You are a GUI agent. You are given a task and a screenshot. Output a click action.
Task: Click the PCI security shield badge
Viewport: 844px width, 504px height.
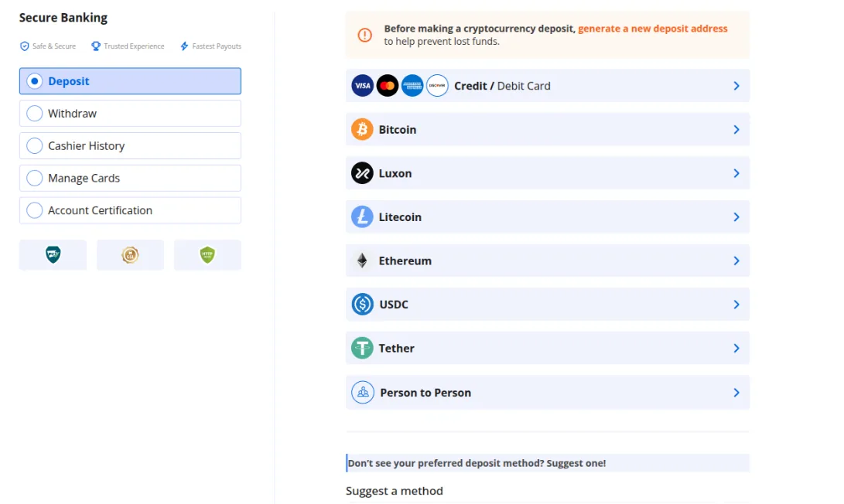pyautogui.click(x=53, y=254)
